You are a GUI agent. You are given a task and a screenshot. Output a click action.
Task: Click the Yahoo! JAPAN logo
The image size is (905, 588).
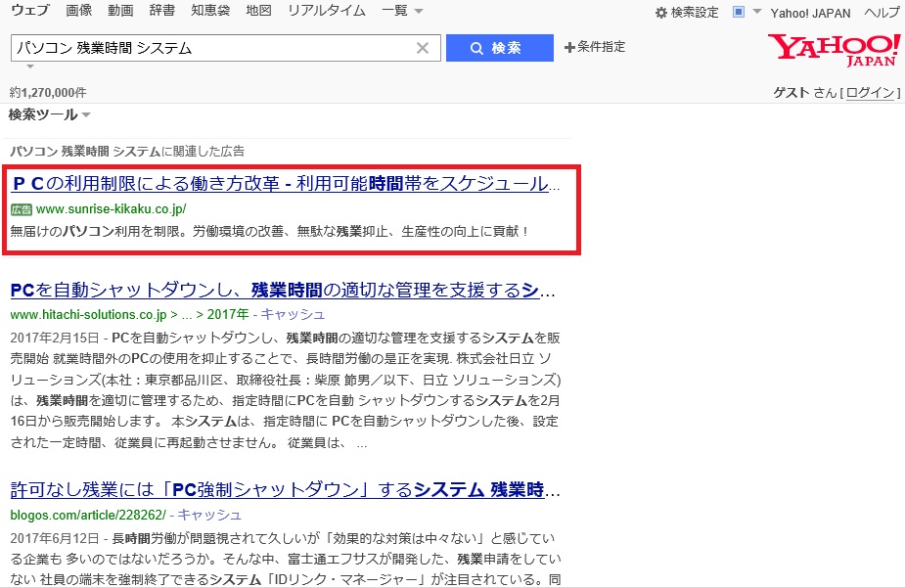coord(834,49)
